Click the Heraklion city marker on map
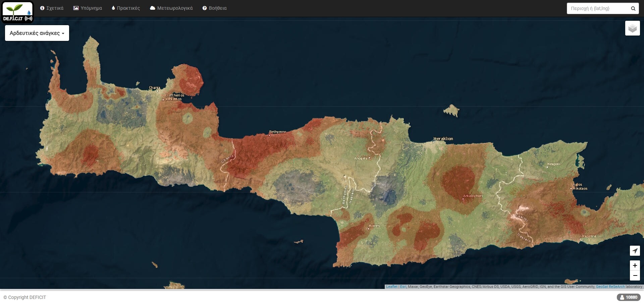 coord(434,142)
